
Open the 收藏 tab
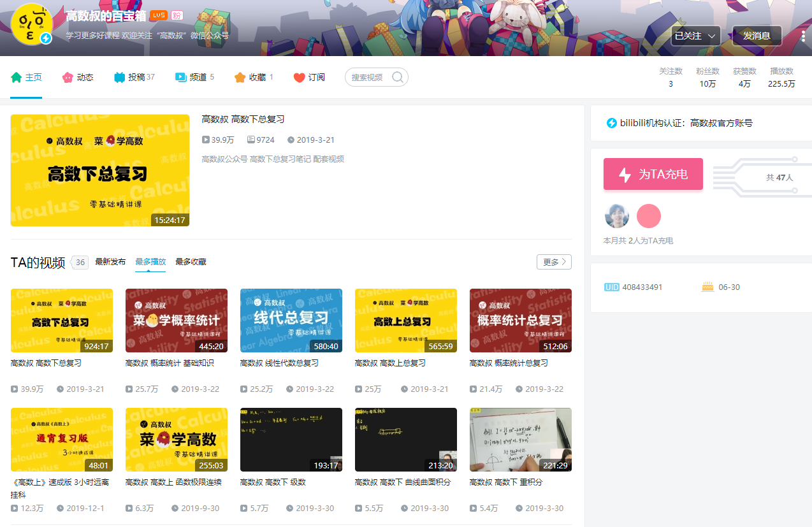(x=254, y=77)
